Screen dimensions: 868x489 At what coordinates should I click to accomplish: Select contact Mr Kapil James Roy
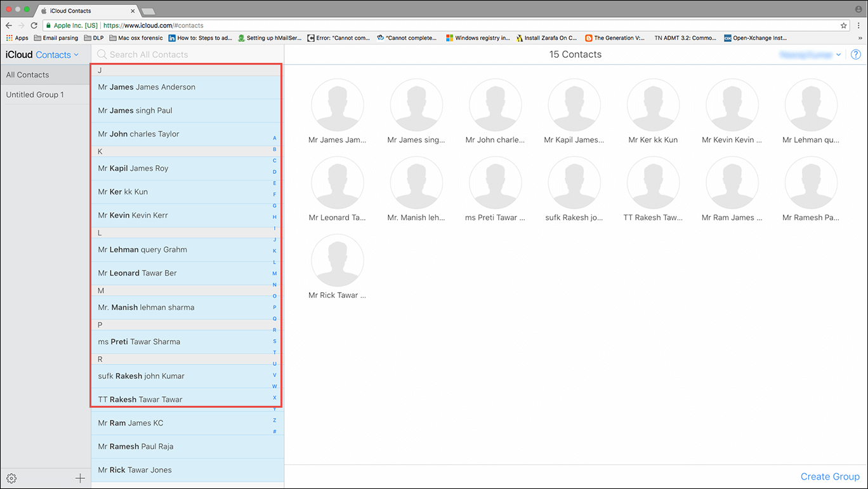[187, 168]
